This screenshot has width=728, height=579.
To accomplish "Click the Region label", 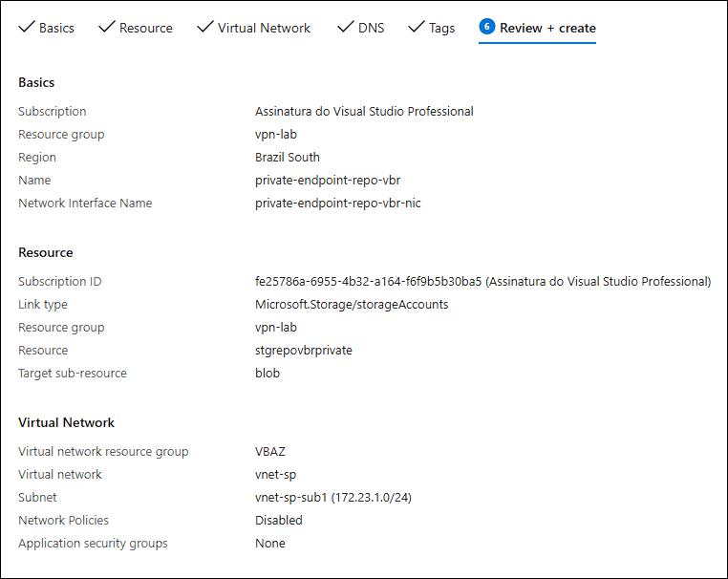I will click(x=37, y=157).
